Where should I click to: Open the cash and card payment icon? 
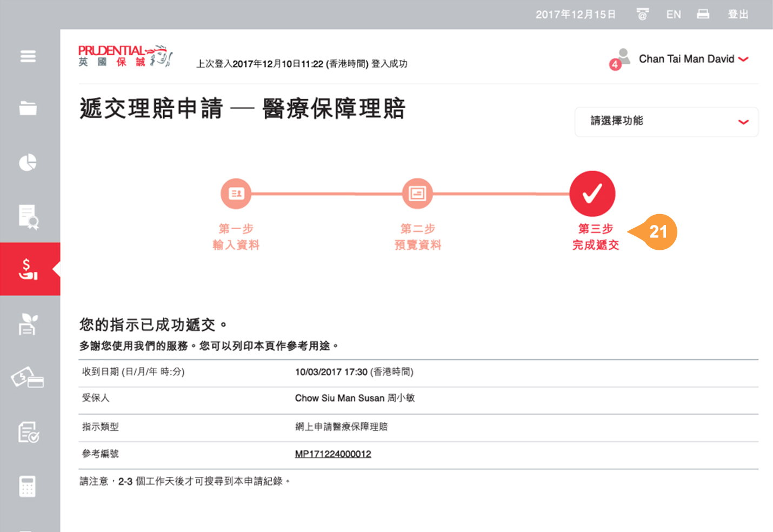[x=28, y=378]
